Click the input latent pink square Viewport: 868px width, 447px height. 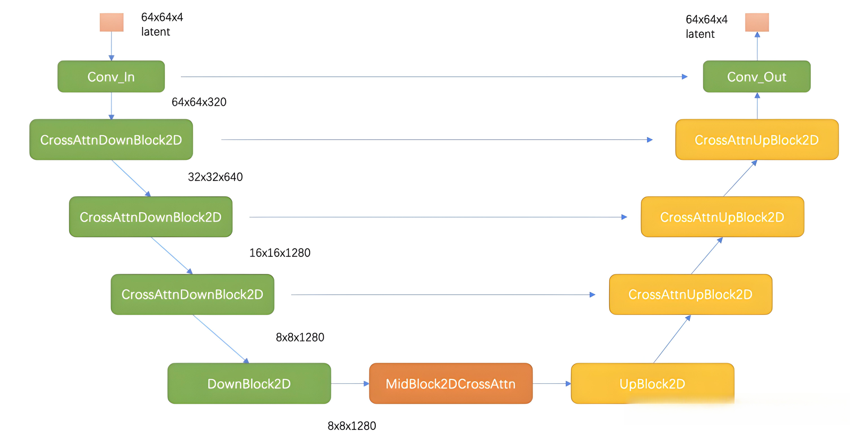tap(112, 22)
